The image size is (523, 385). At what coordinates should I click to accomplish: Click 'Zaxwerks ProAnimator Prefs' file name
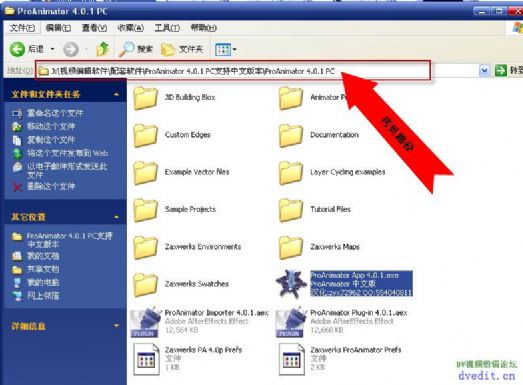[x=356, y=350]
